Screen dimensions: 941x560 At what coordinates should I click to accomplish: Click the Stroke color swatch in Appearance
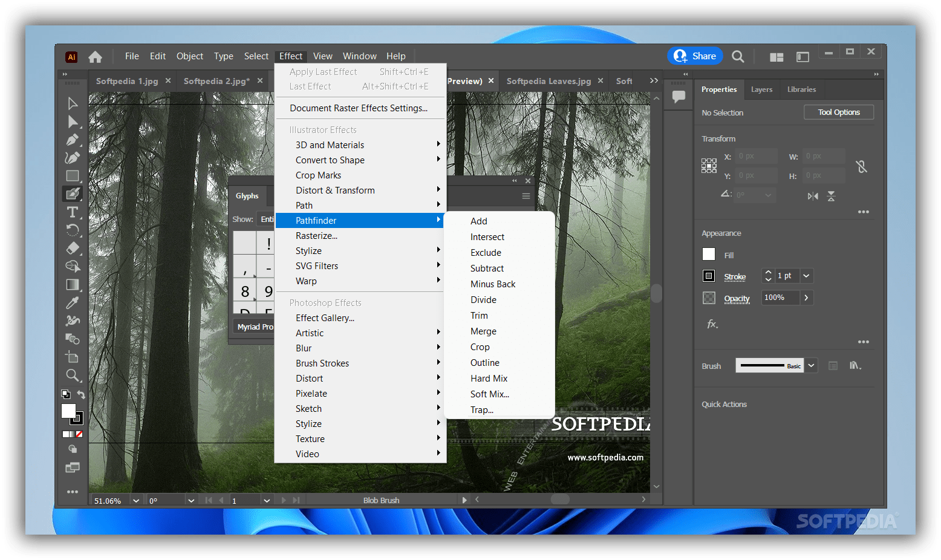(709, 276)
